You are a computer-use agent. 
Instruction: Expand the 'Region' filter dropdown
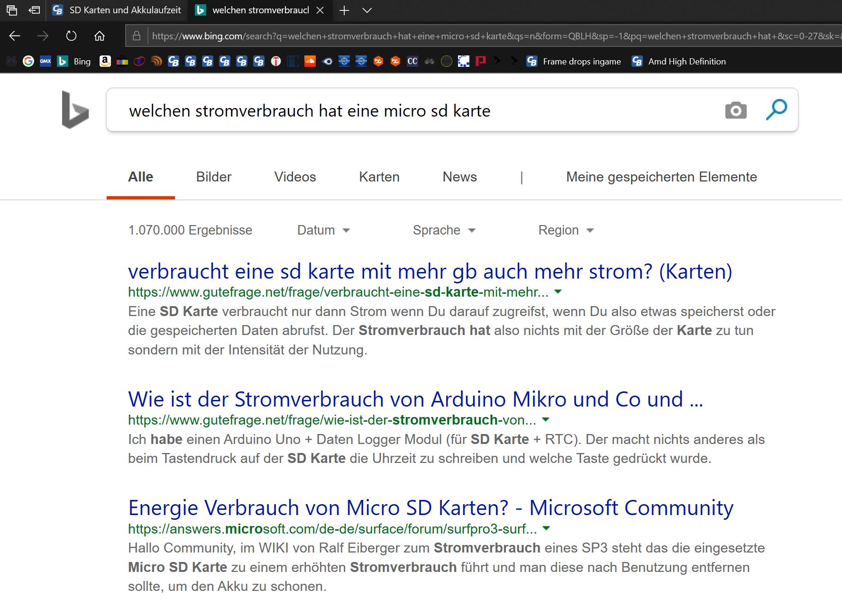tap(566, 230)
